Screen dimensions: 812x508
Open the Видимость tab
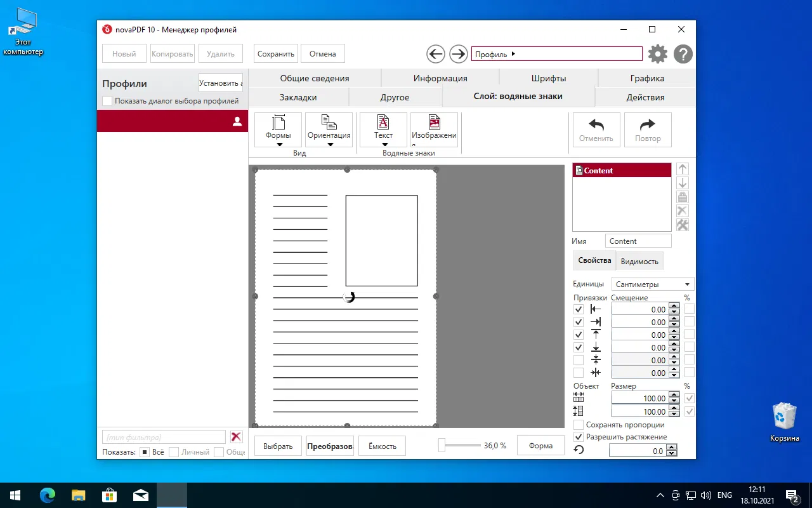tap(639, 261)
